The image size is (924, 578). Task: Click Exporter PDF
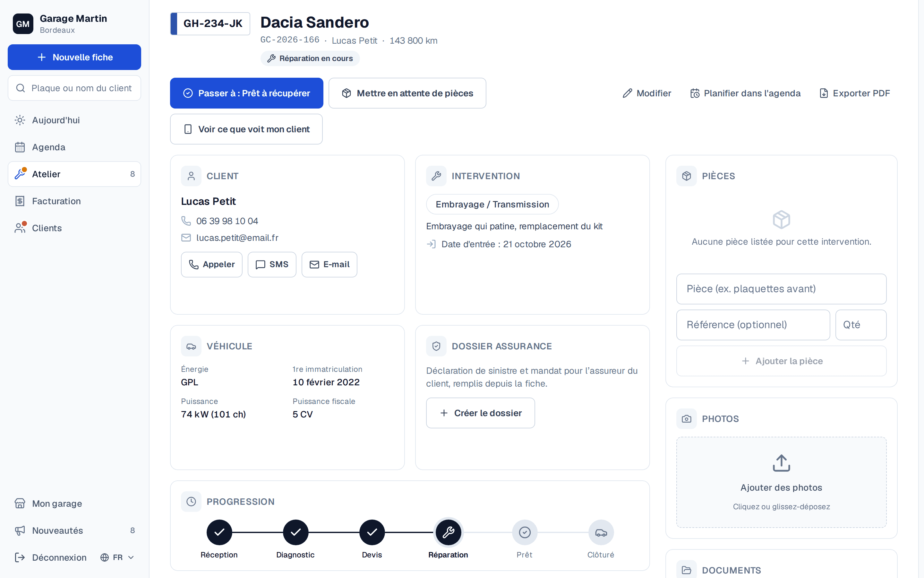pos(854,93)
